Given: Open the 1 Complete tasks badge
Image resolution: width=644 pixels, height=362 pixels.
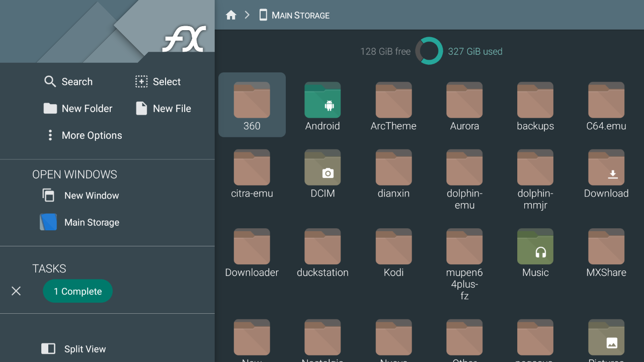Looking at the screenshot, I should tap(78, 291).
